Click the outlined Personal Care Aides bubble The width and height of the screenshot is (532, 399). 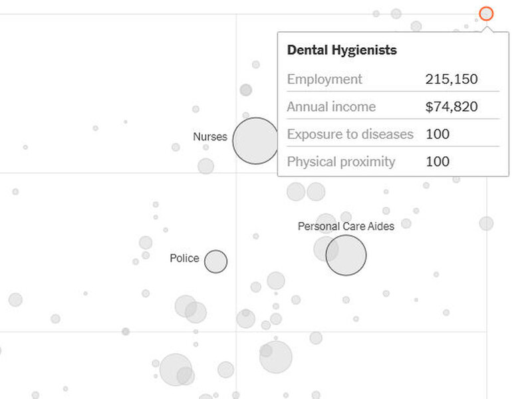(x=346, y=255)
